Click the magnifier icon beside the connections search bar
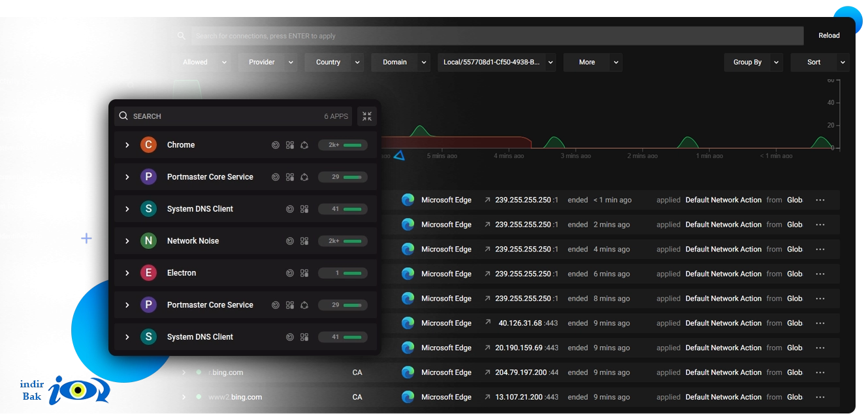Viewport: 868px width, 420px height. click(182, 36)
